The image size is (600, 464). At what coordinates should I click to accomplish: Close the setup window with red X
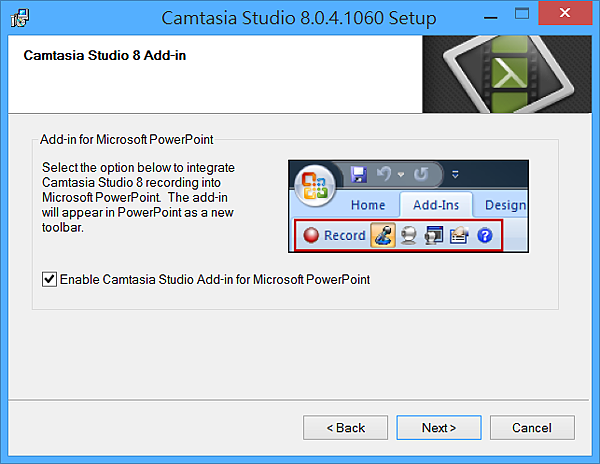(565, 13)
